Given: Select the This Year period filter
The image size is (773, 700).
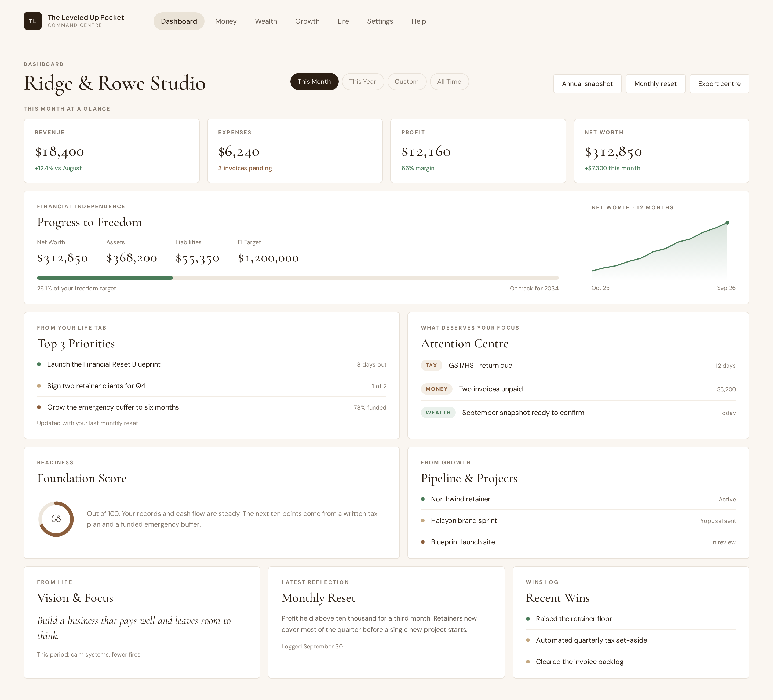Looking at the screenshot, I should 363,82.
